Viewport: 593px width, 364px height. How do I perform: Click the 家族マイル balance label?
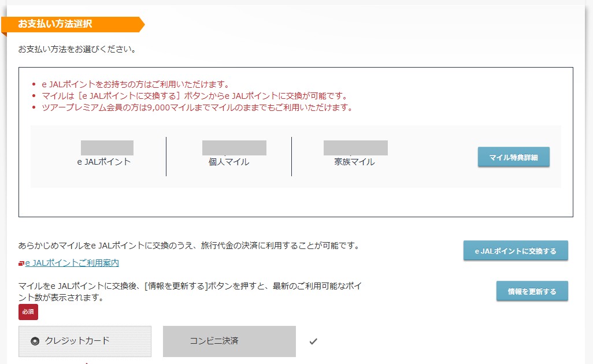point(354,162)
